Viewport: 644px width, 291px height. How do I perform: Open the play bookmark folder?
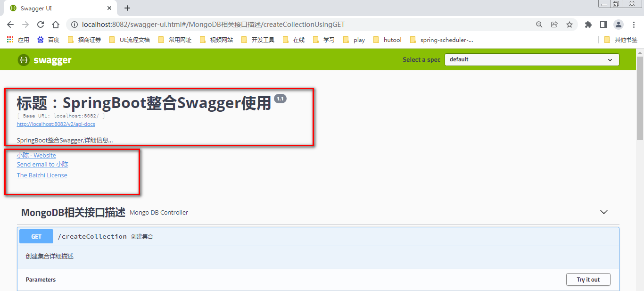354,40
